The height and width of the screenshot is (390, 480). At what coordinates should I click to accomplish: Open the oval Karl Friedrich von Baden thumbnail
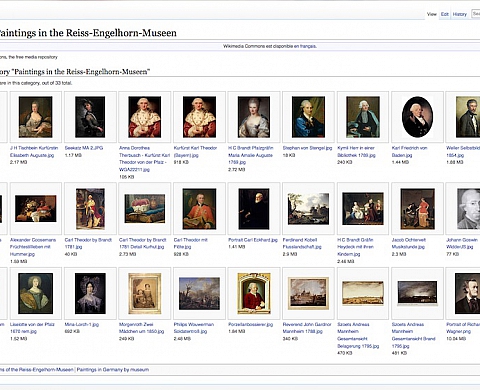(x=417, y=117)
